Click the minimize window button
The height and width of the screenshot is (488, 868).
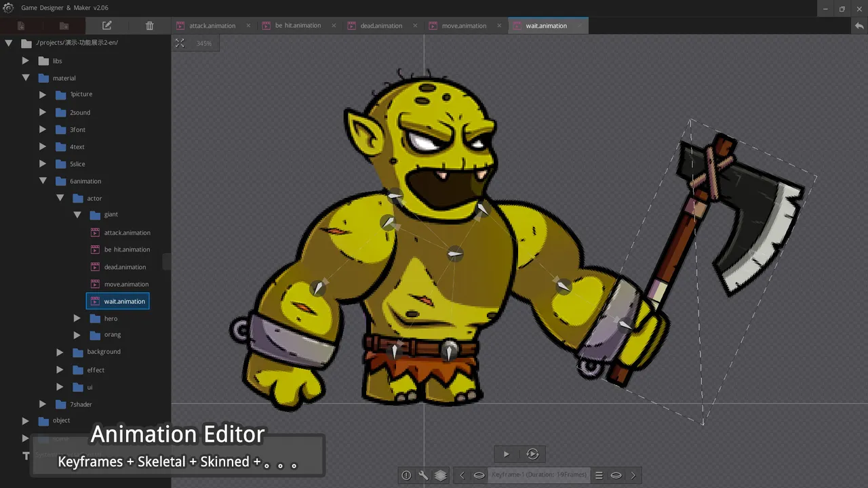(x=824, y=9)
